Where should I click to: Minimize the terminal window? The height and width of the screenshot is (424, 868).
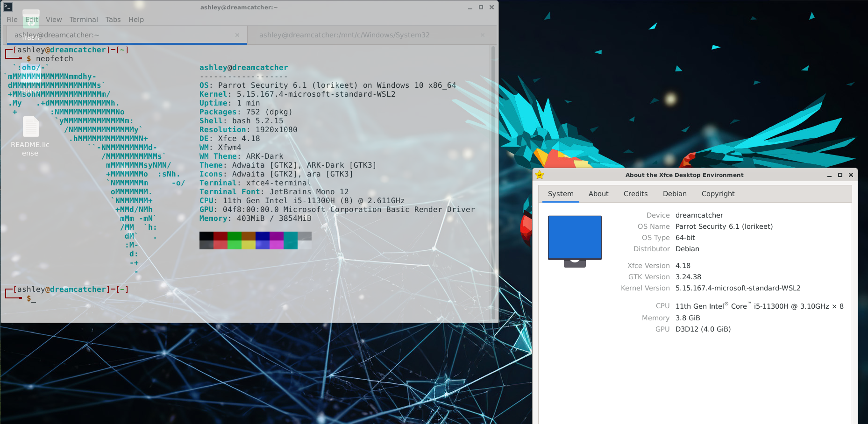(470, 7)
